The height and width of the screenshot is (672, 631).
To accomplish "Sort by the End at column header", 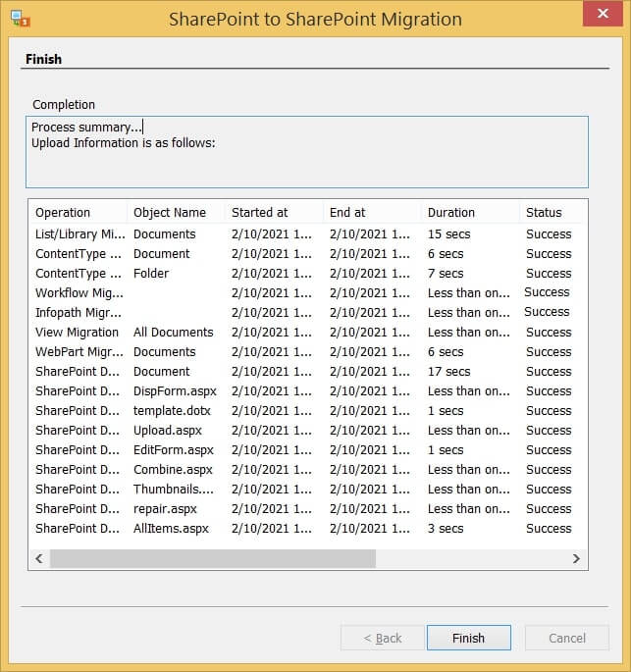I will (372, 213).
